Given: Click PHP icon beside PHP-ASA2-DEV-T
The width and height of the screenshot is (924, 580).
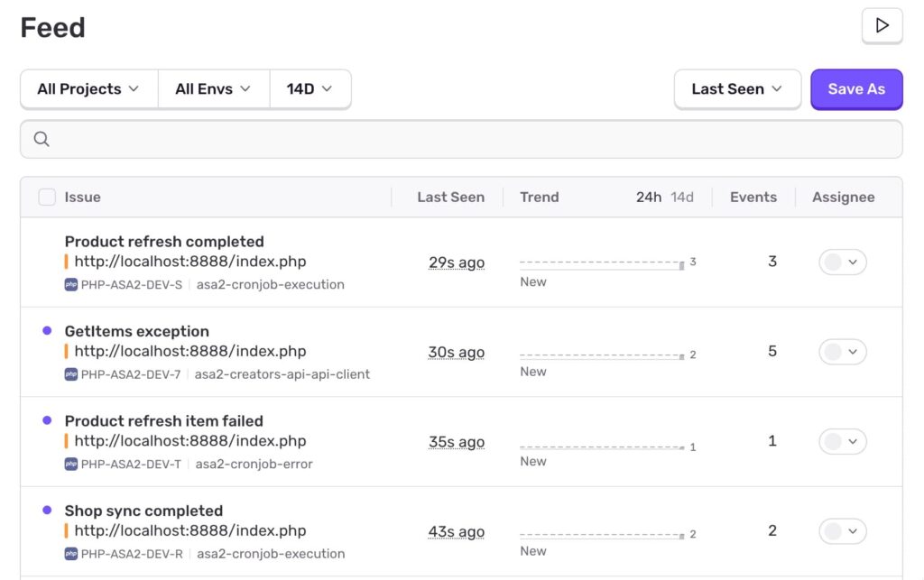Looking at the screenshot, I should (71, 465).
